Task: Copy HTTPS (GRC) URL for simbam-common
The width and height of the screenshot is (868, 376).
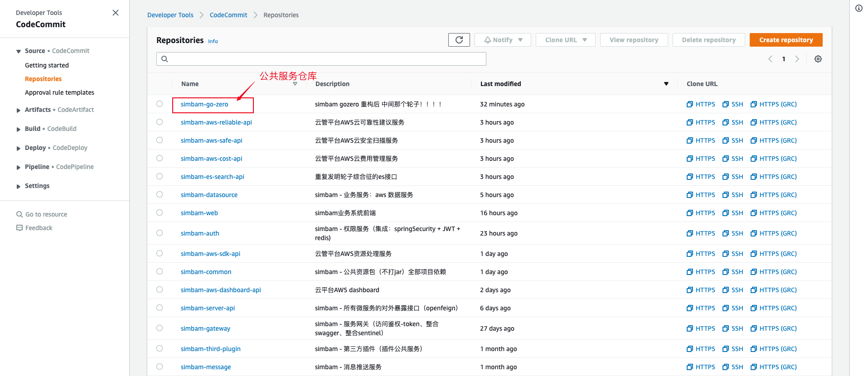Action: click(x=774, y=272)
